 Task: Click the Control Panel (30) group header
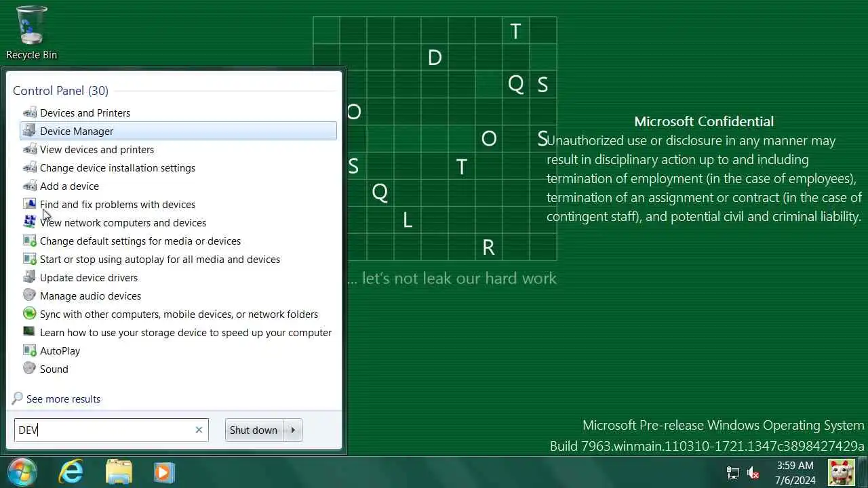tap(60, 91)
